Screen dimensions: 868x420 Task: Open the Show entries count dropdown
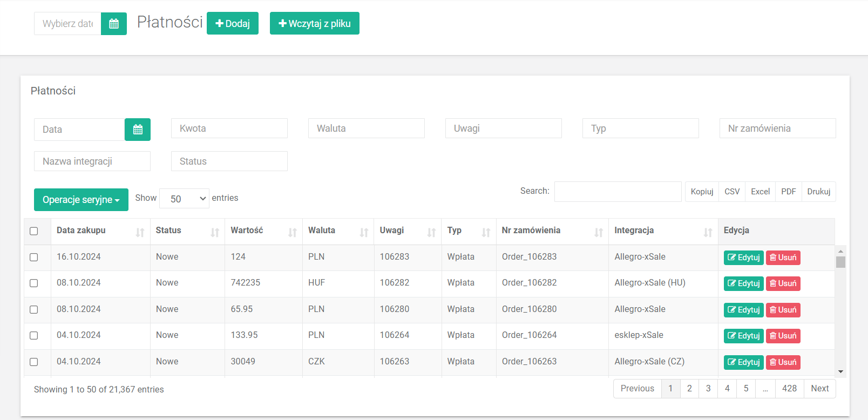[184, 199]
